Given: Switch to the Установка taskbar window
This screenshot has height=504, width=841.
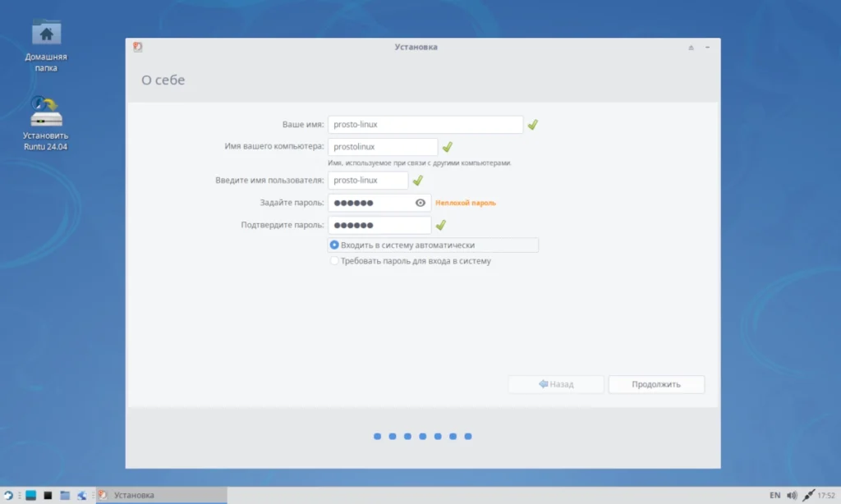Looking at the screenshot, I should click(x=162, y=496).
